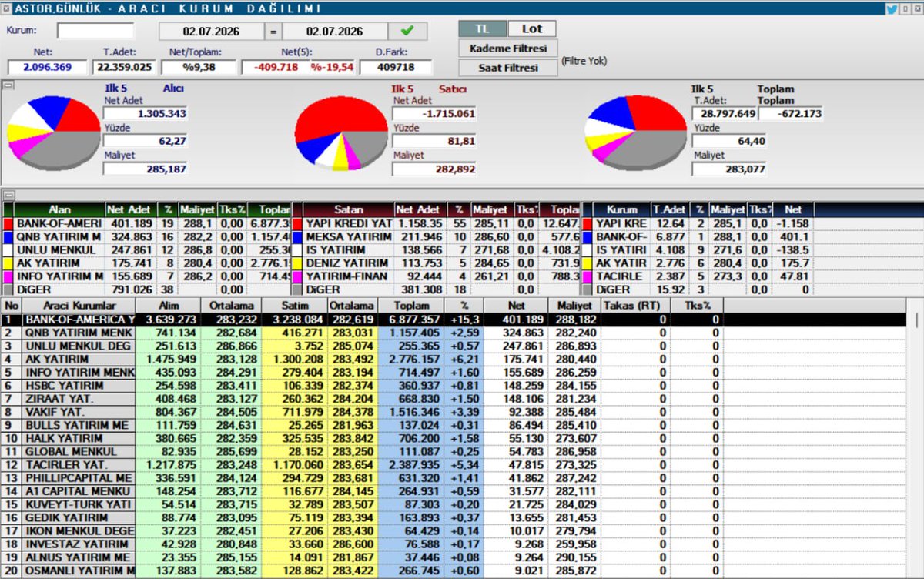
Task: Open Kademe Filtresi filter
Action: click(x=507, y=49)
